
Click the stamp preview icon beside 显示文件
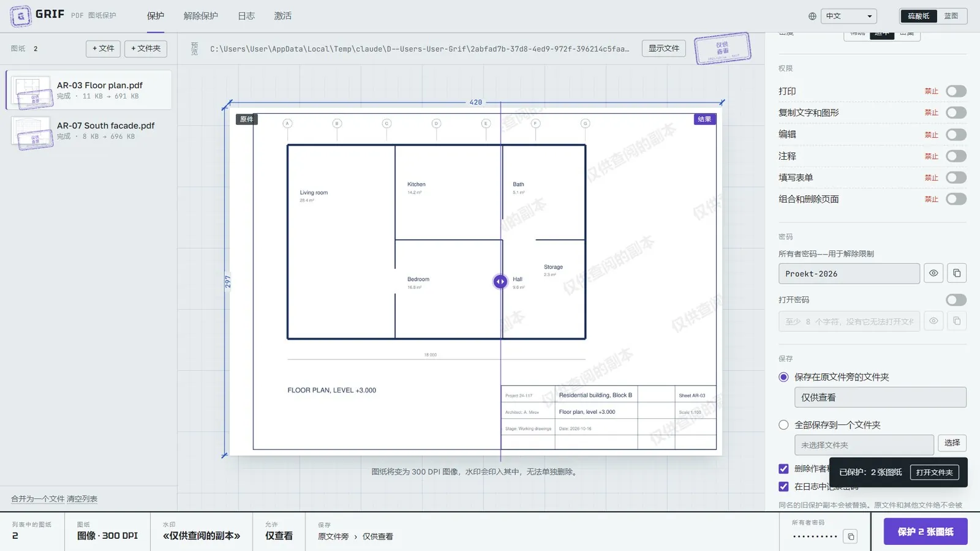pos(723,48)
